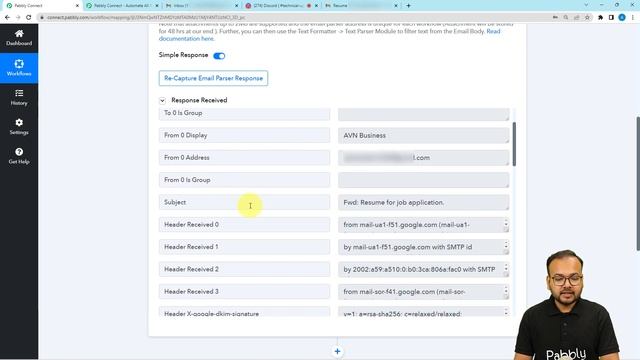The height and width of the screenshot is (360, 640).
Task: Click Re-Capture Email Parser Response button
Action: 213,78
